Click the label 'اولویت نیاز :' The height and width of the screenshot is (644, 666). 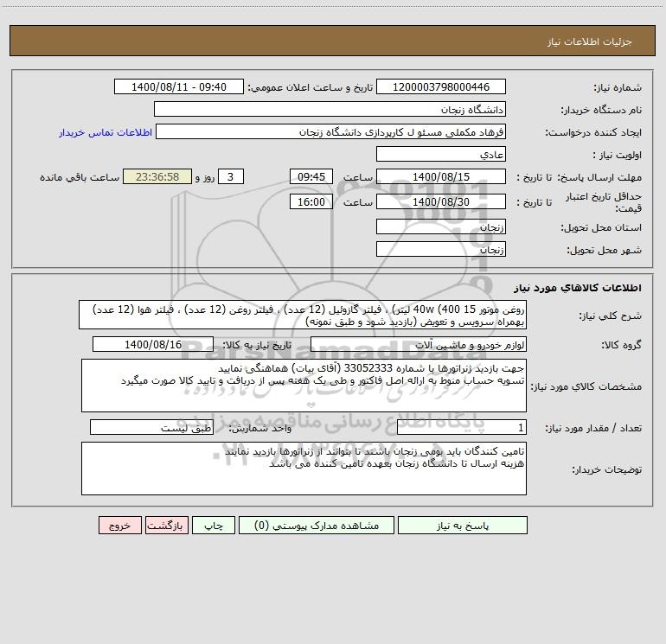(617, 156)
